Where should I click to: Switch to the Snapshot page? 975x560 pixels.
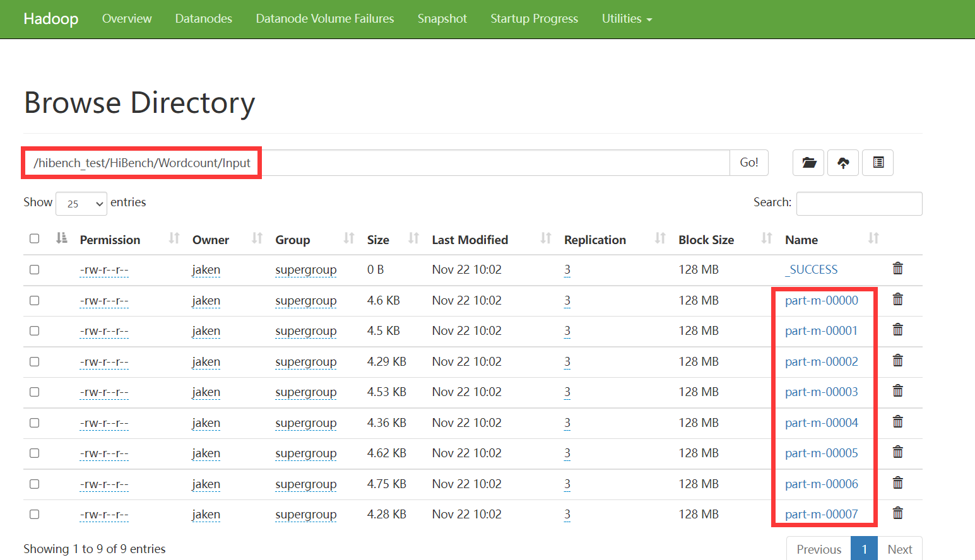[x=442, y=19]
